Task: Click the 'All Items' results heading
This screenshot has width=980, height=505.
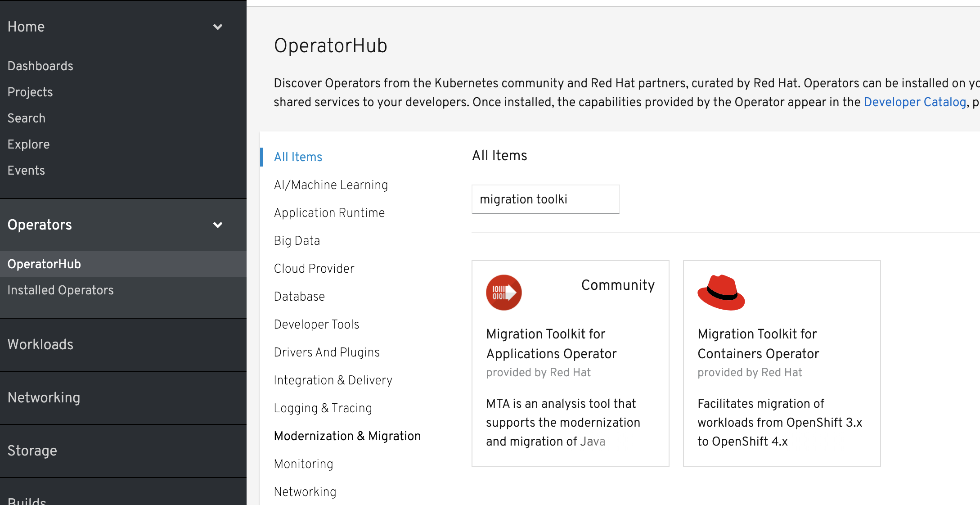Action: point(499,156)
